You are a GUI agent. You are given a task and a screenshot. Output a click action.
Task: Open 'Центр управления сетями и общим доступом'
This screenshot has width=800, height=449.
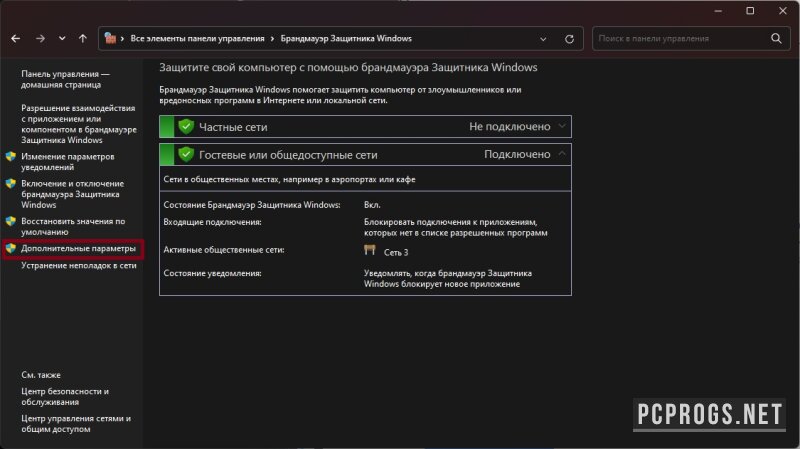click(76, 423)
